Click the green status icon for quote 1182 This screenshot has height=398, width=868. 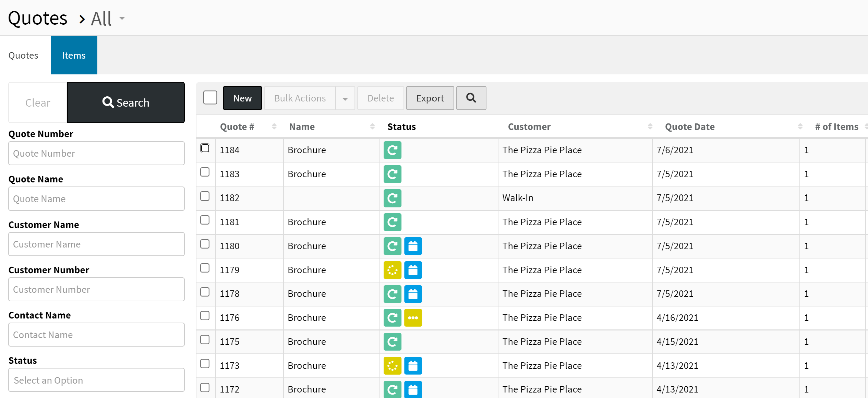point(392,198)
